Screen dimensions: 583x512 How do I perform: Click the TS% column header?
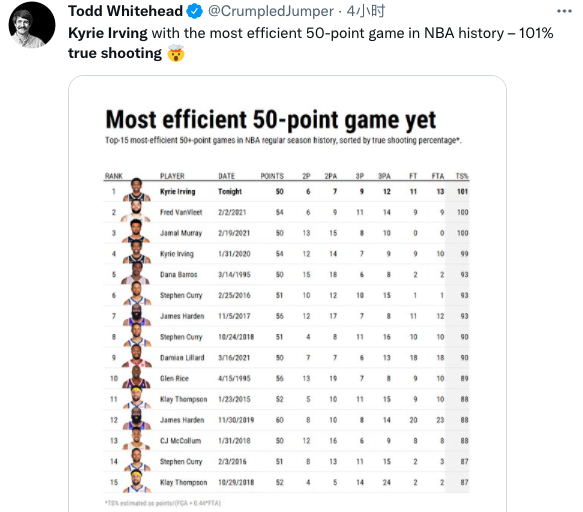462,176
